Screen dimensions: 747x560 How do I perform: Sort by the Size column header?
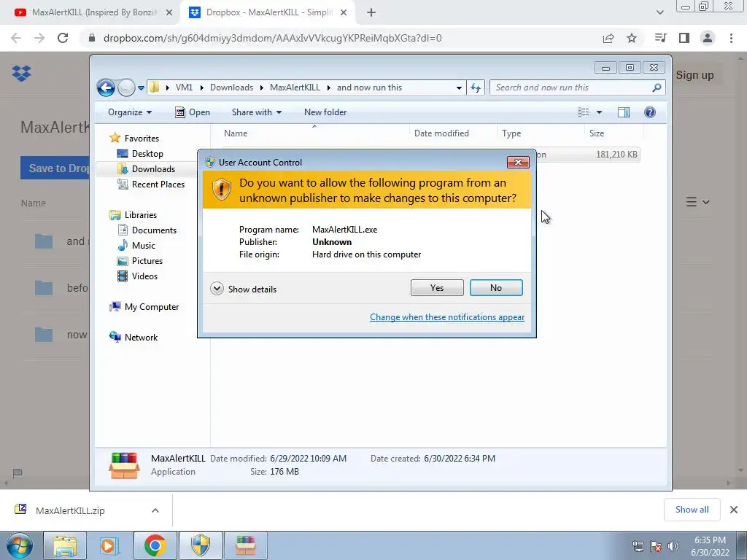614,133
